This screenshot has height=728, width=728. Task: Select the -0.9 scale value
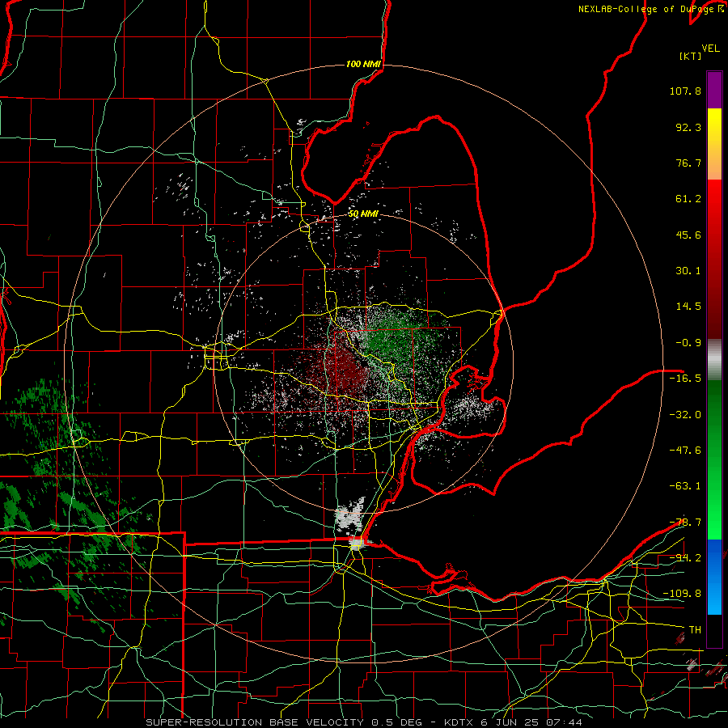coord(688,343)
